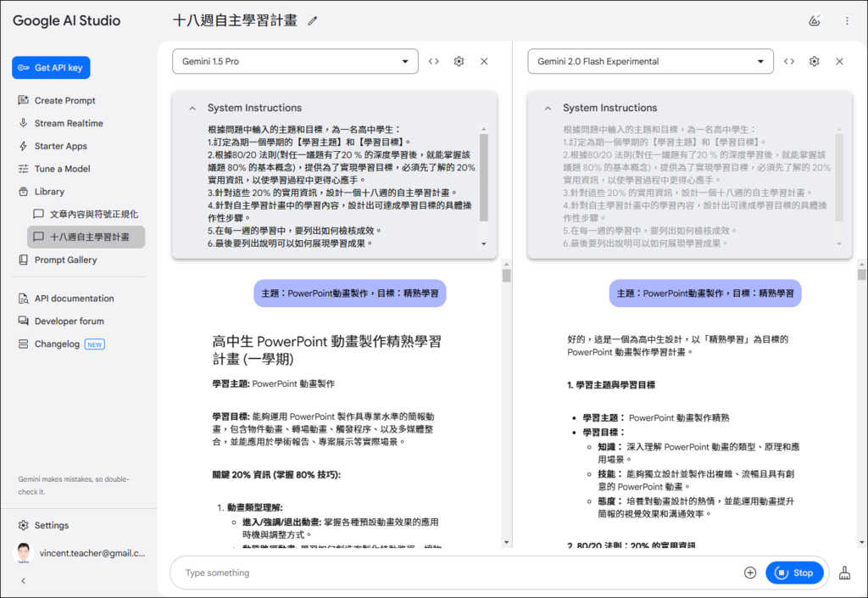868x598 pixels.
Task: Click the clear chat broom icon
Action: [x=845, y=573]
